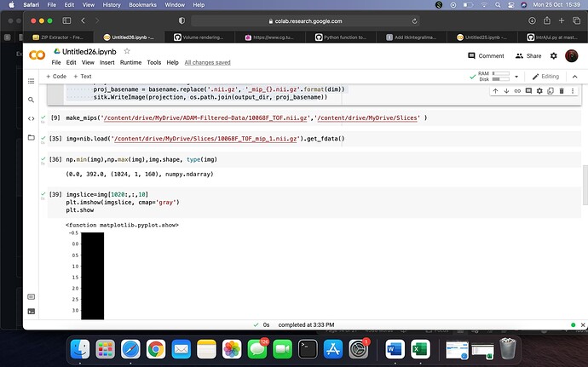Open the Colab Insert menu
This screenshot has width=588, height=367.
click(107, 63)
